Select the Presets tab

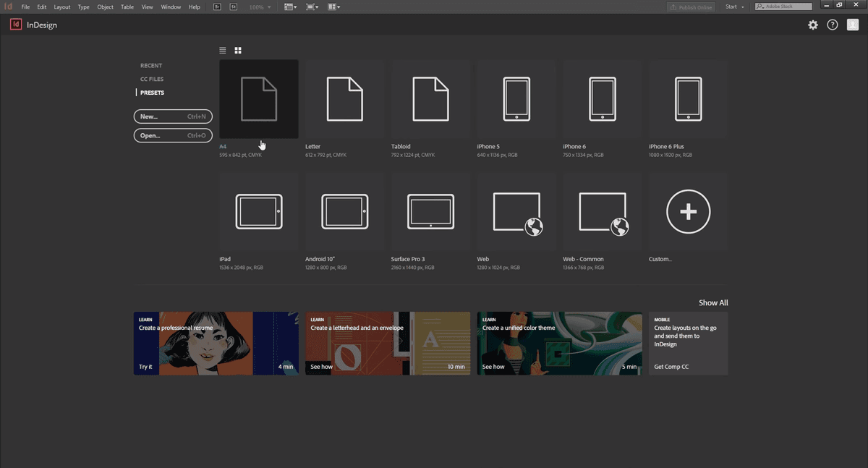click(x=152, y=93)
